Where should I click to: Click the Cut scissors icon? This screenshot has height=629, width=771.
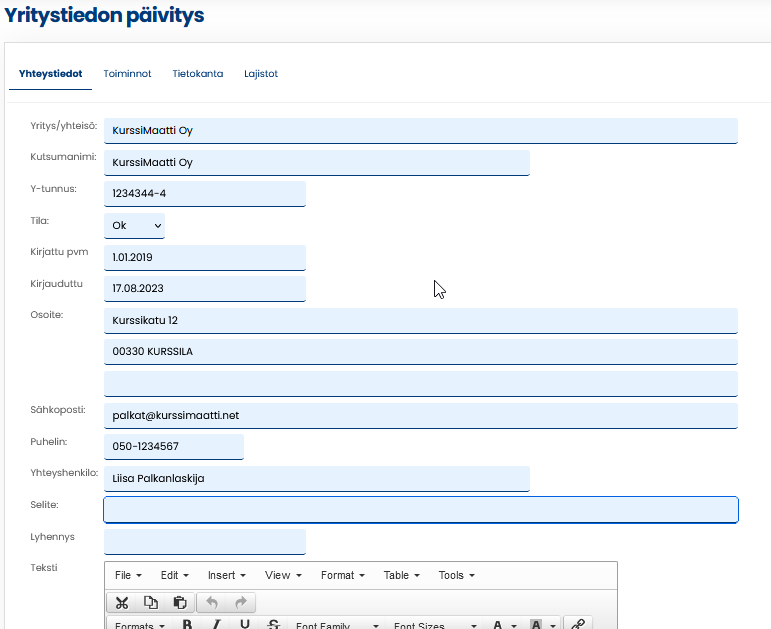coord(122,602)
